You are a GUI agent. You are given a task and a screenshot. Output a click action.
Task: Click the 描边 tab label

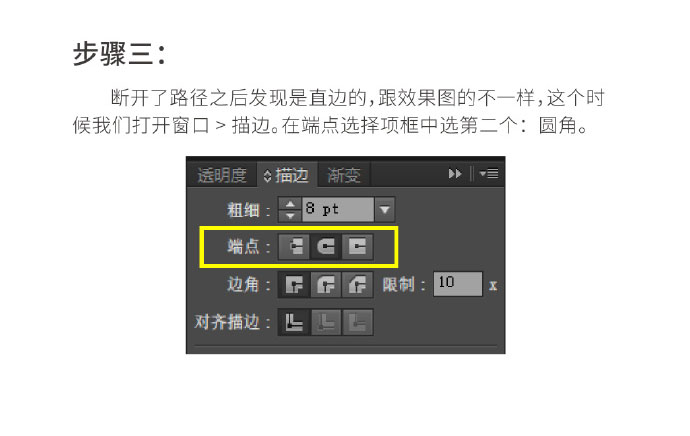[292, 175]
